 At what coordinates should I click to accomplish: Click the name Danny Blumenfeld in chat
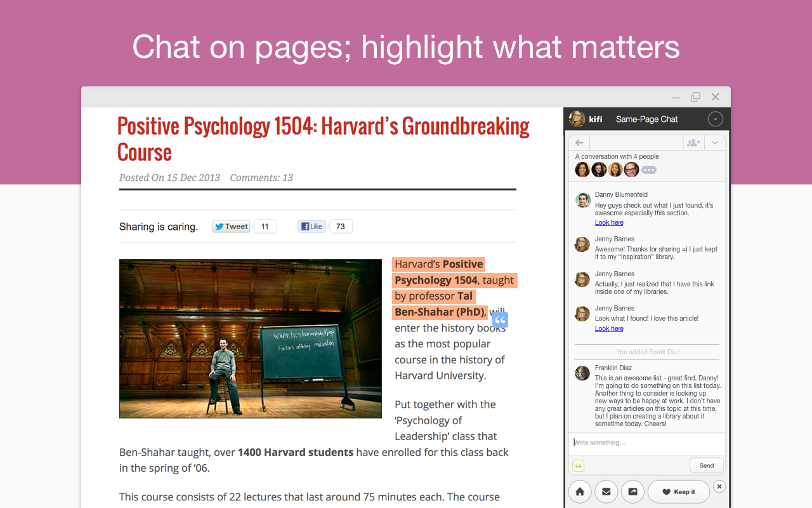pos(621,194)
